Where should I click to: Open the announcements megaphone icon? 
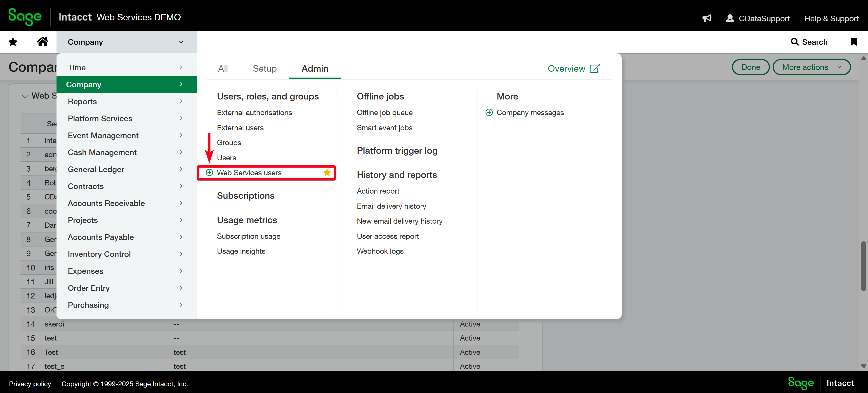point(707,18)
